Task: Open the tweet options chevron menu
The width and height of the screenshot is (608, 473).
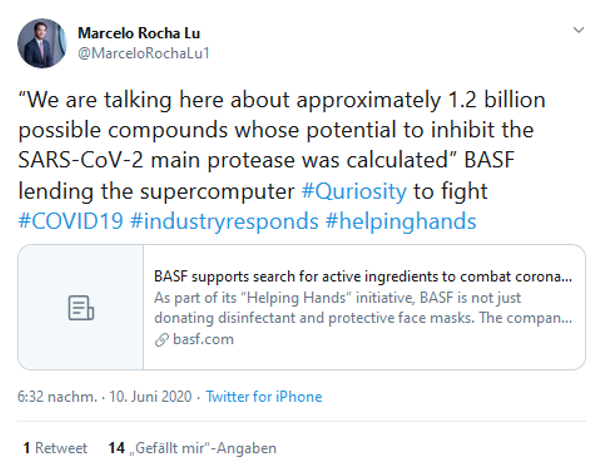Action: [x=578, y=30]
